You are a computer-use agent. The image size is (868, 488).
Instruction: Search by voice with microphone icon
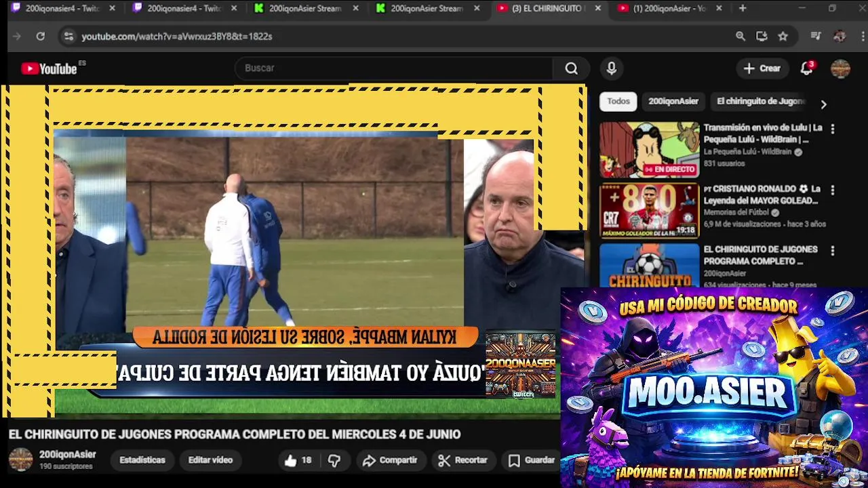pos(612,68)
